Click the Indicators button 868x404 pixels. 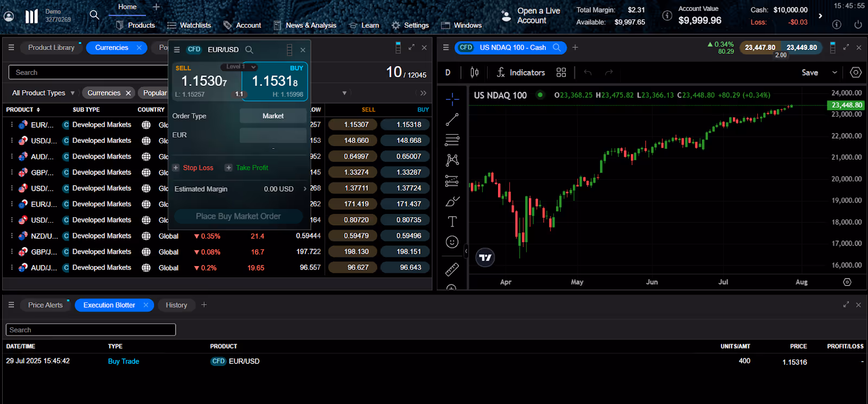(520, 72)
